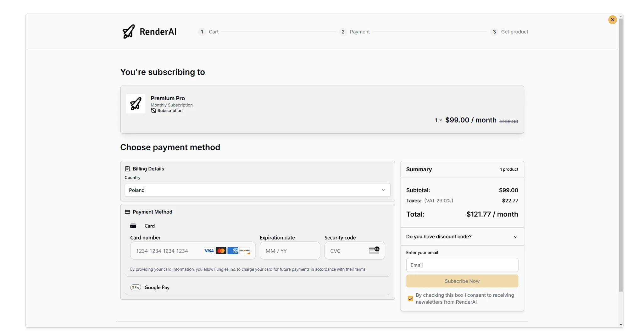The image size is (644, 336).
Task: Click the Total $121.77 / month value
Action: coord(492,214)
